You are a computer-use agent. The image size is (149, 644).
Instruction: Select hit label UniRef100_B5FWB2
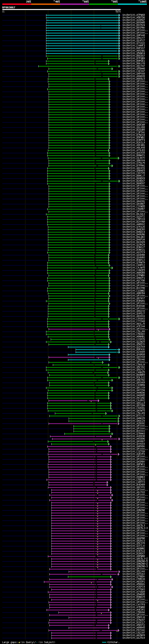134,137
